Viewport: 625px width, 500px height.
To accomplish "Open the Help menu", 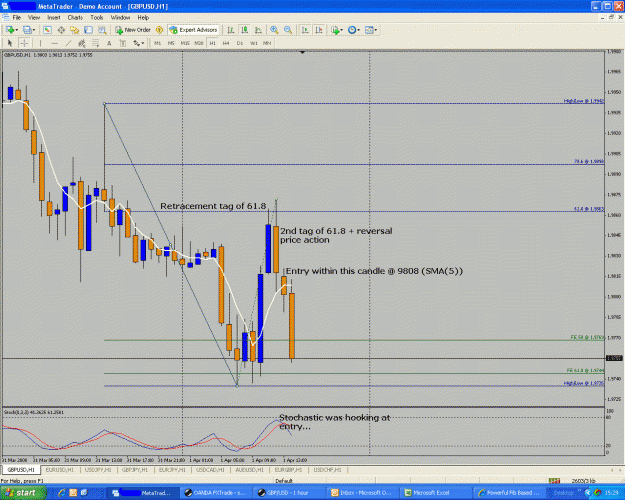I will (x=143, y=18).
